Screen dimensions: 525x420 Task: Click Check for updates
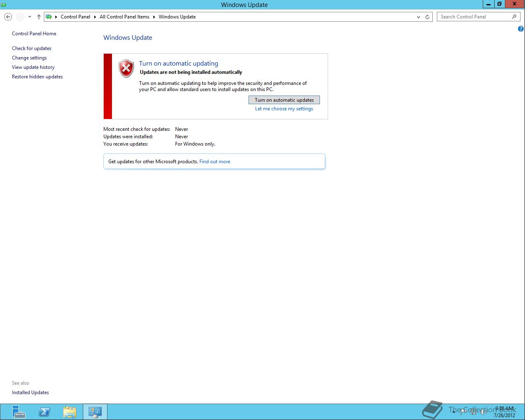point(32,48)
